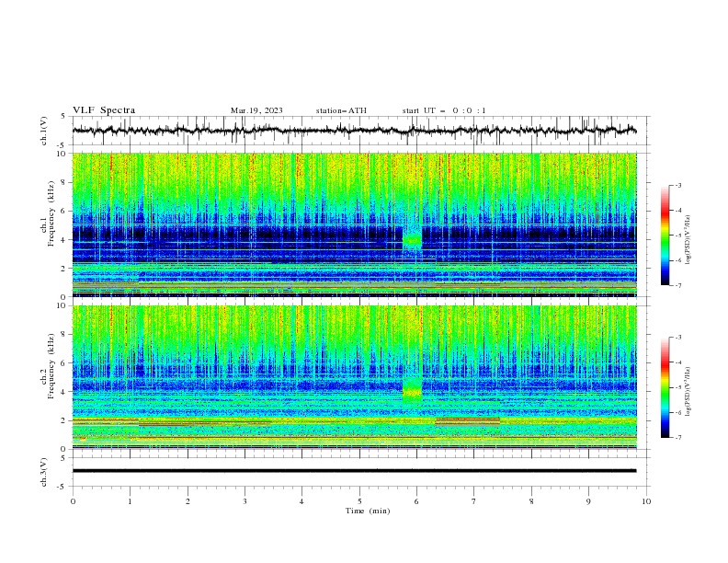This screenshot has width=728, height=563.
Task: Click time axis tick label "5"
Action: click(359, 501)
